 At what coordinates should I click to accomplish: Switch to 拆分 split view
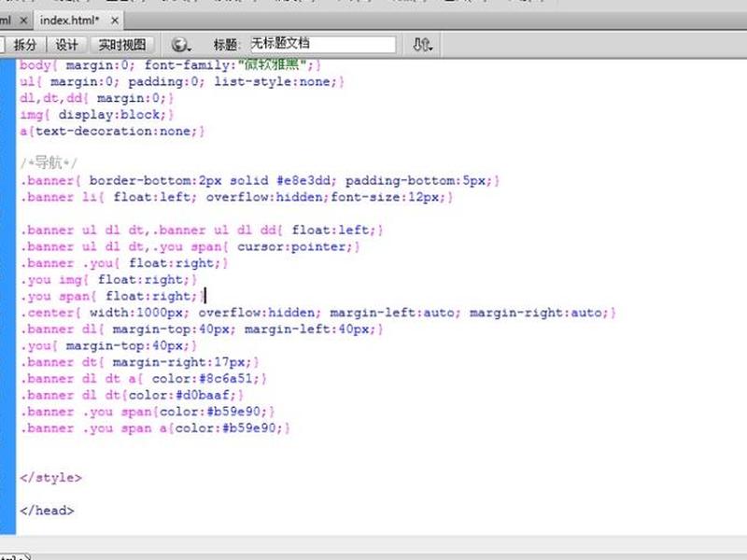pyautogui.click(x=25, y=45)
